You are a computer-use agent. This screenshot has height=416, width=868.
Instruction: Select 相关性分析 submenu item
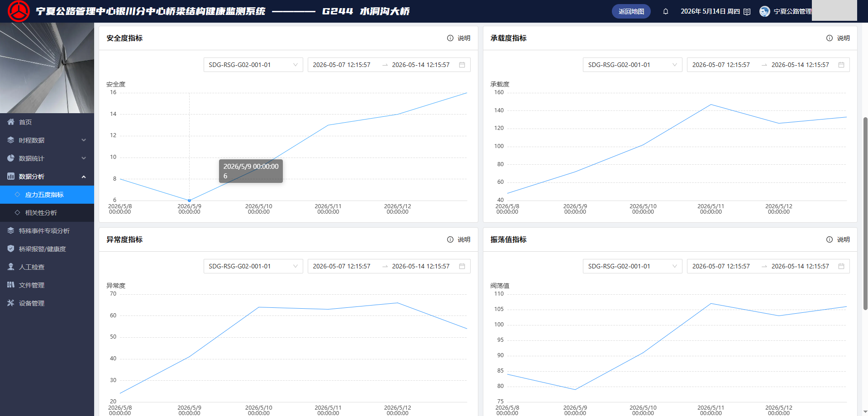click(x=47, y=213)
